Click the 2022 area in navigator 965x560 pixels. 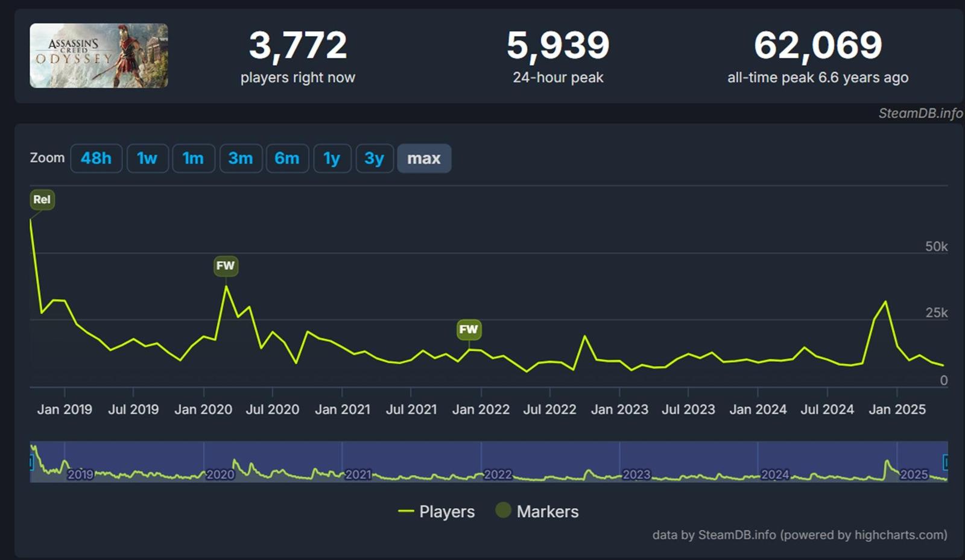[498, 474]
